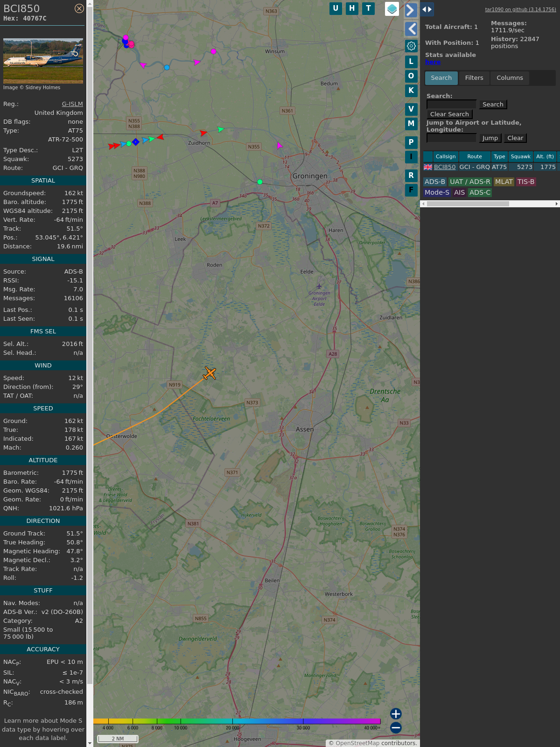Click the orange aircraft icon on map
Image resolution: width=560 pixels, height=747 pixels.
[210, 373]
